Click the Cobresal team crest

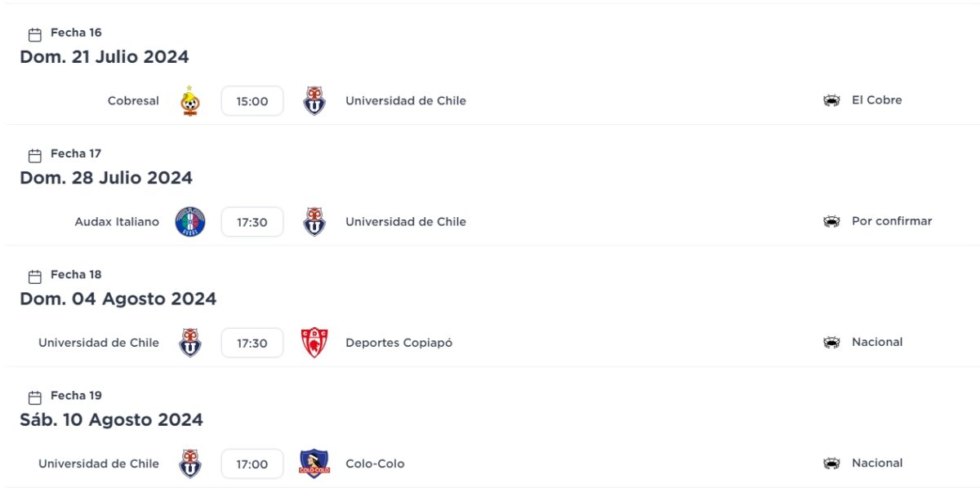point(190,101)
